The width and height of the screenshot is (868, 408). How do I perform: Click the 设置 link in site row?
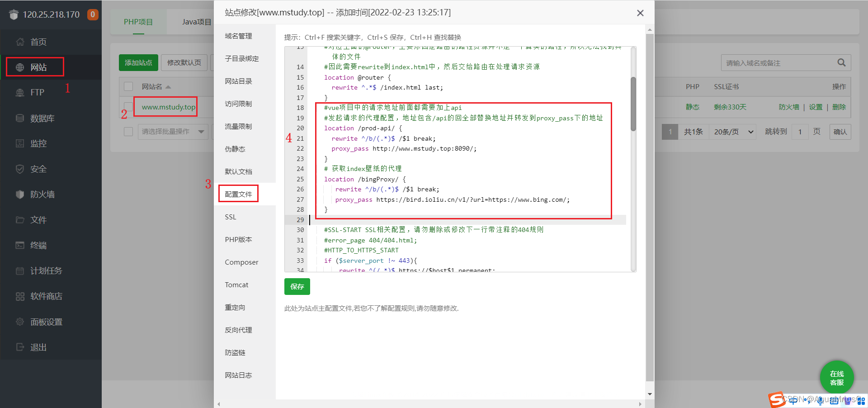coord(816,107)
